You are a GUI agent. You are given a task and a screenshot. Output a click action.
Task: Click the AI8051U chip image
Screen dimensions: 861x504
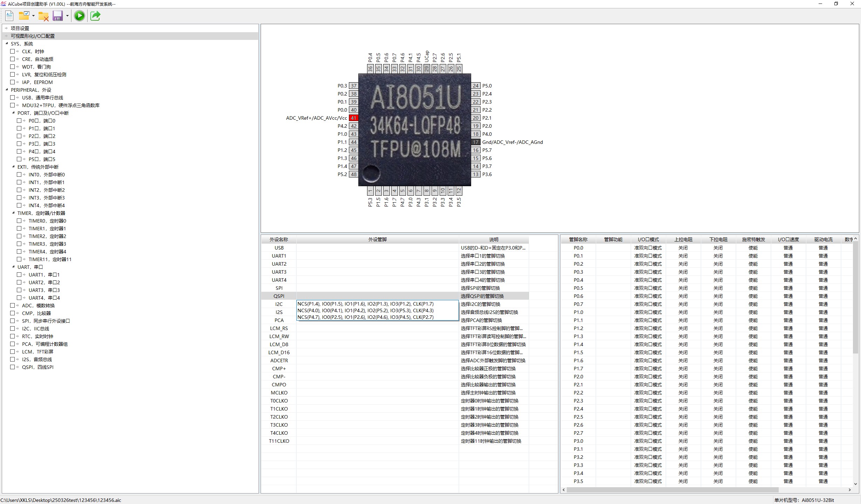point(415,130)
